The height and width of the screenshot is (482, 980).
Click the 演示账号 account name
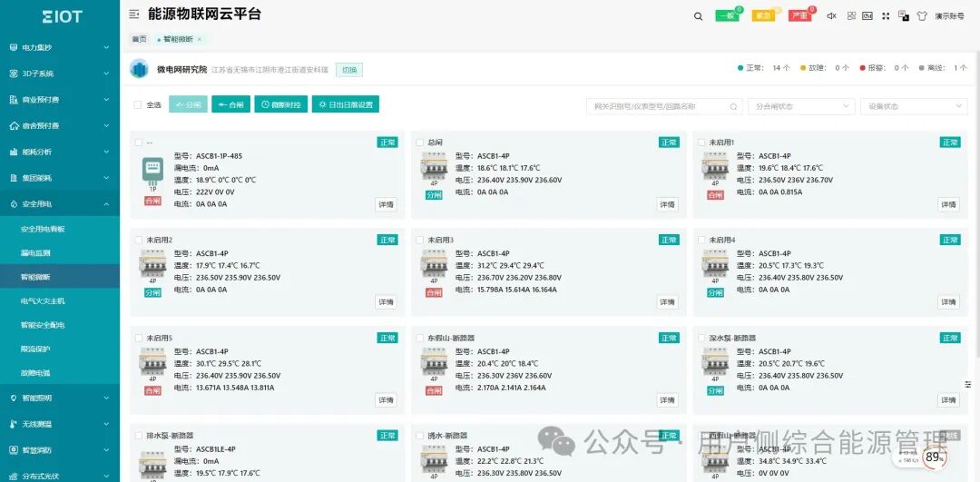[949, 16]
